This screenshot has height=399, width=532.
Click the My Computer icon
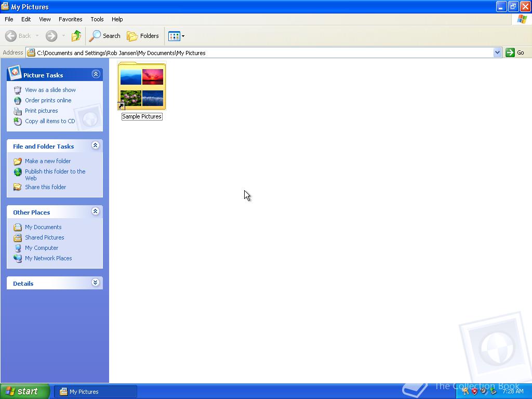tap(18, 248)
